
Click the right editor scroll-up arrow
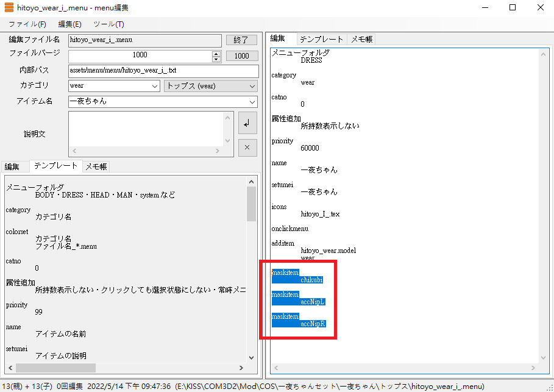(544, 54)
